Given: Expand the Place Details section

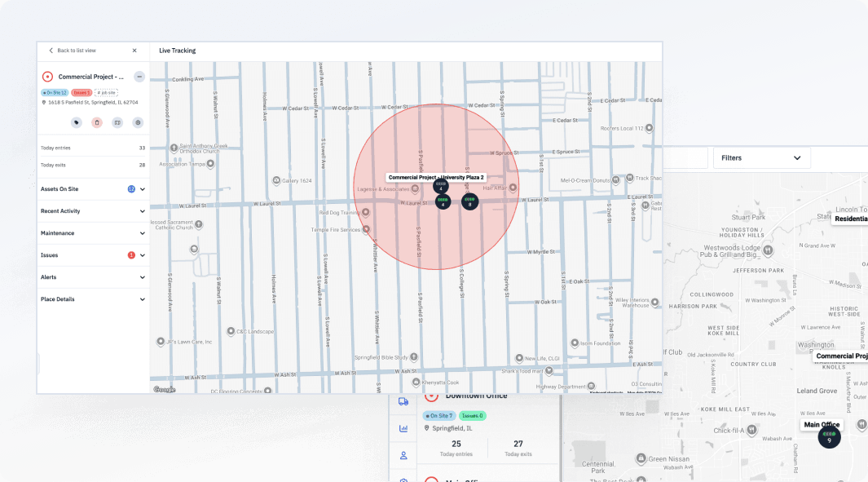Looking at the screenshot, I should click(x=93, y=299).
